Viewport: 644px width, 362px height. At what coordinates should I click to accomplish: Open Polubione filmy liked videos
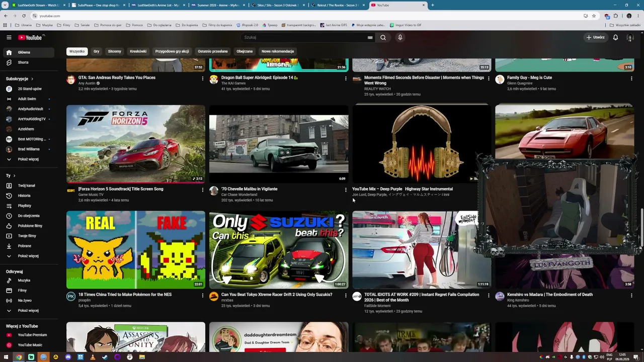click(x=29, y=226)
